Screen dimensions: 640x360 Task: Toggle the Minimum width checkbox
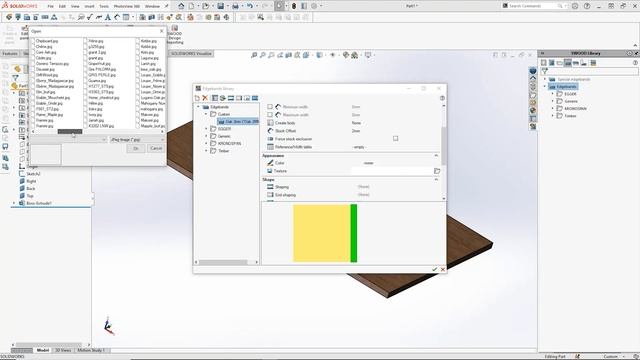click(270, 107)
